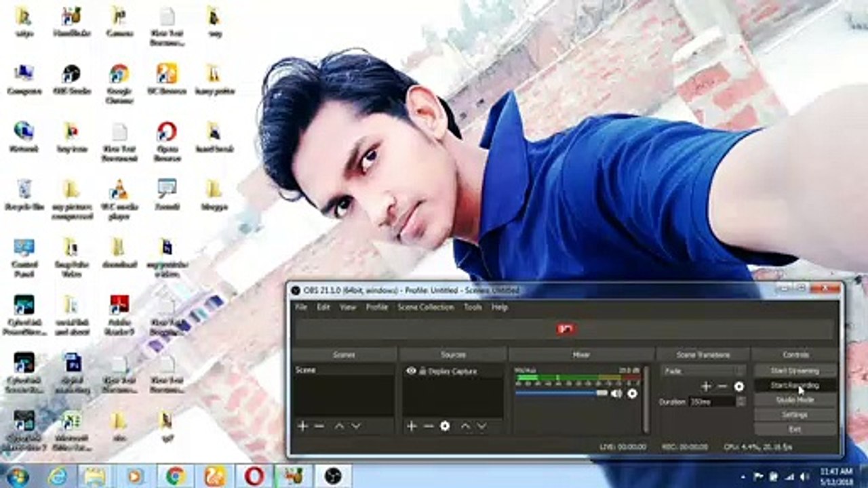
Task: Open the Fade transition dropdown
Action: click(703, 371)
